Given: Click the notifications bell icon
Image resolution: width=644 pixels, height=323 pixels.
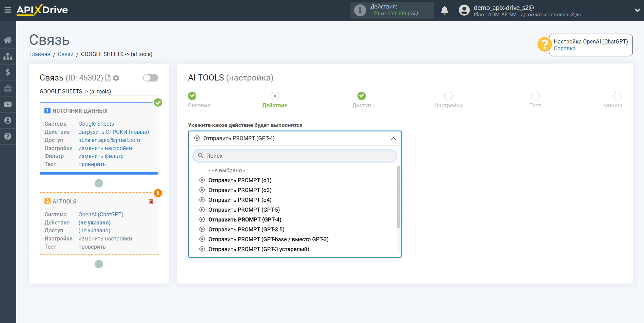Looking at the screenshot, I should 444,11.
